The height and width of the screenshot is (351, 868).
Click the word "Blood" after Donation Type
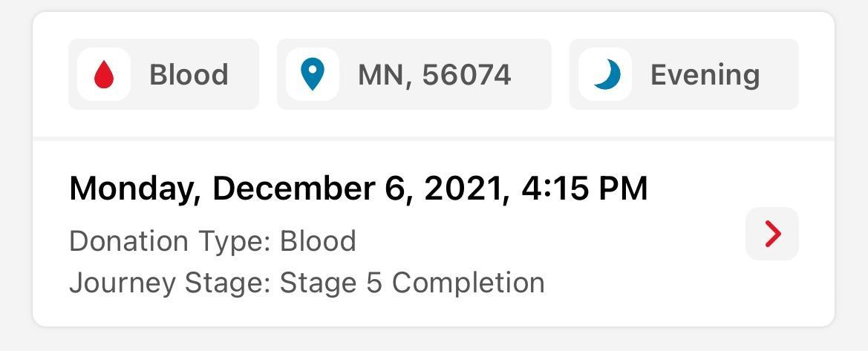(x=318, y=241)
